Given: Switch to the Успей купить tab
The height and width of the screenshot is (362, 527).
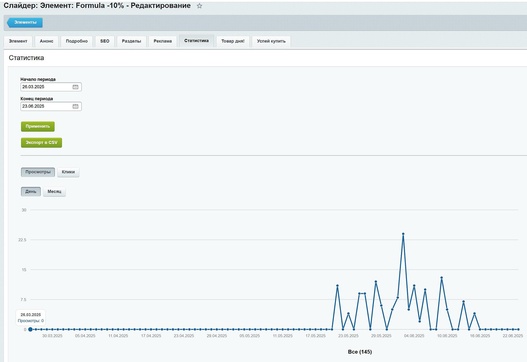Looking at the screenshot, I should (x=271, y=41).
